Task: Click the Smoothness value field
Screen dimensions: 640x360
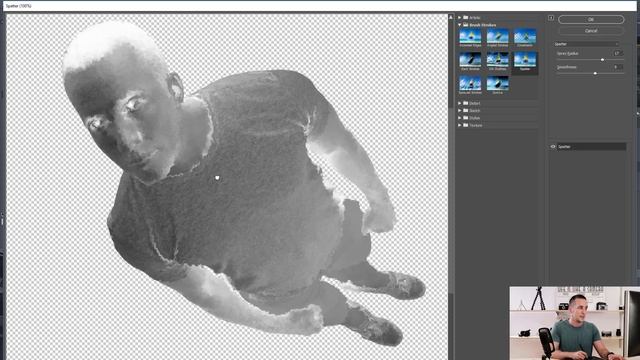Action: pos(618,67)
